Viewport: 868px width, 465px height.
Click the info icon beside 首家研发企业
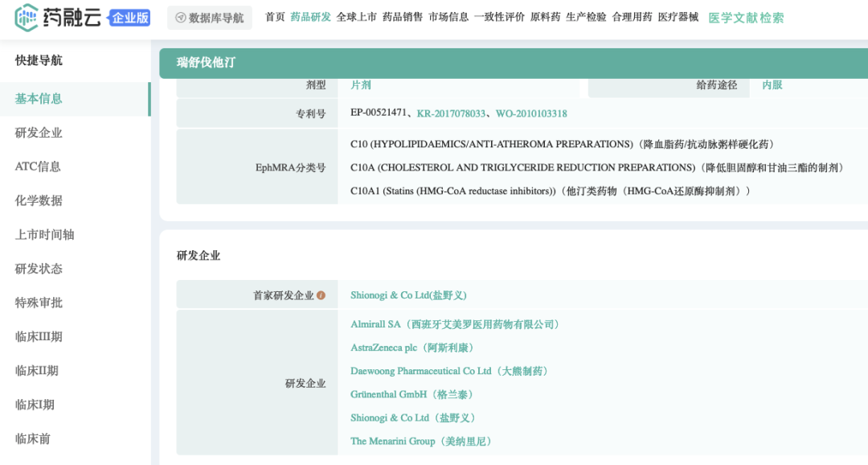coord(321,295)
